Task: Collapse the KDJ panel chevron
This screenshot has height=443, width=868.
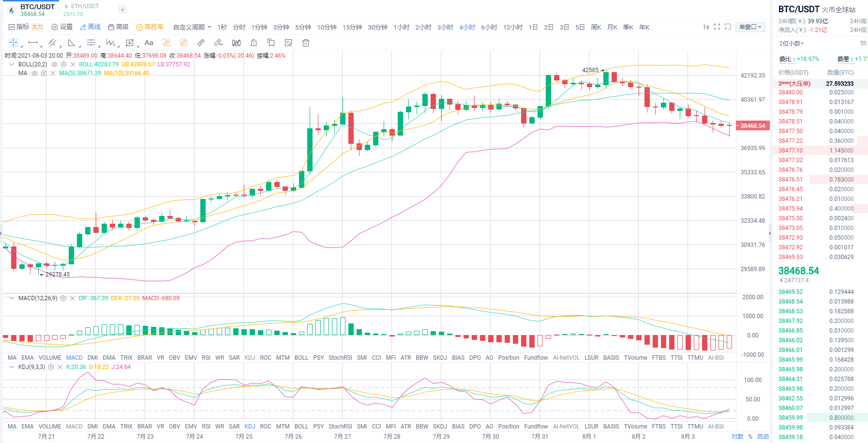Action: click(x=12, y=367)
